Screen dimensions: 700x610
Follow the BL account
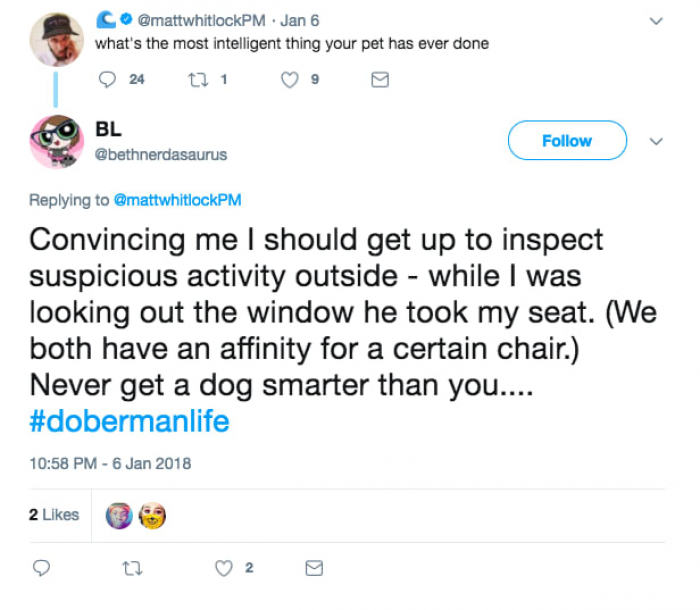coord(566,141)
